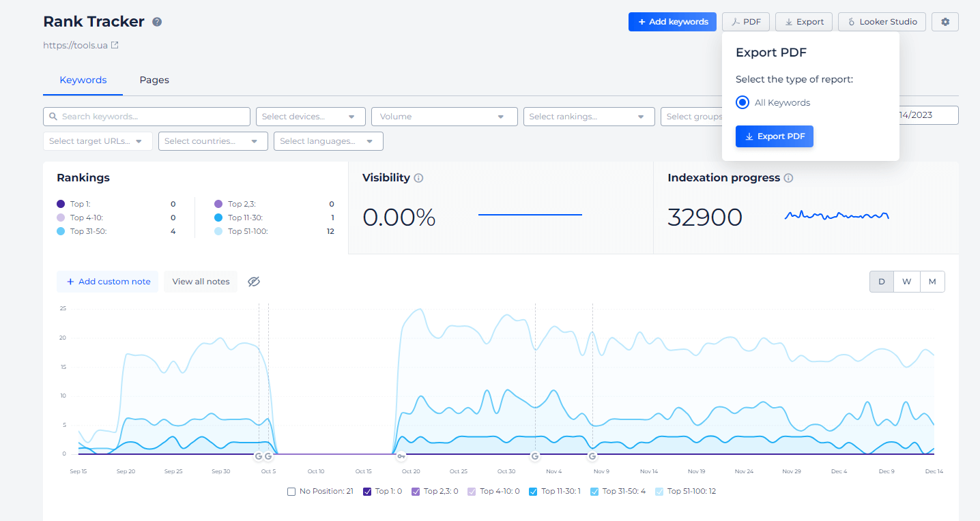Screen dimensions: 980x521
Task: Open the https://tools.ua link
Action: tap(75, 46)
